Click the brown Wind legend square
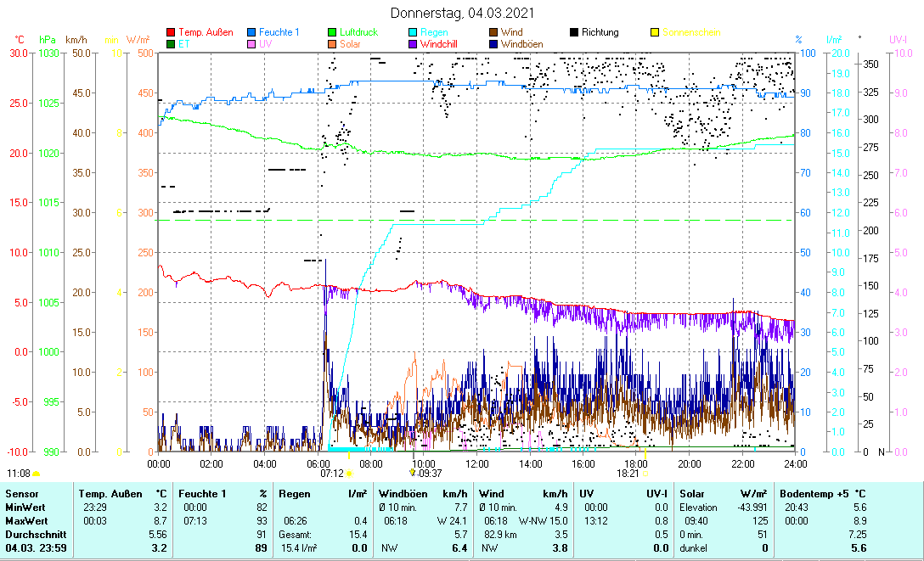This screenshot has height=561, width=924. click(493, 32)
